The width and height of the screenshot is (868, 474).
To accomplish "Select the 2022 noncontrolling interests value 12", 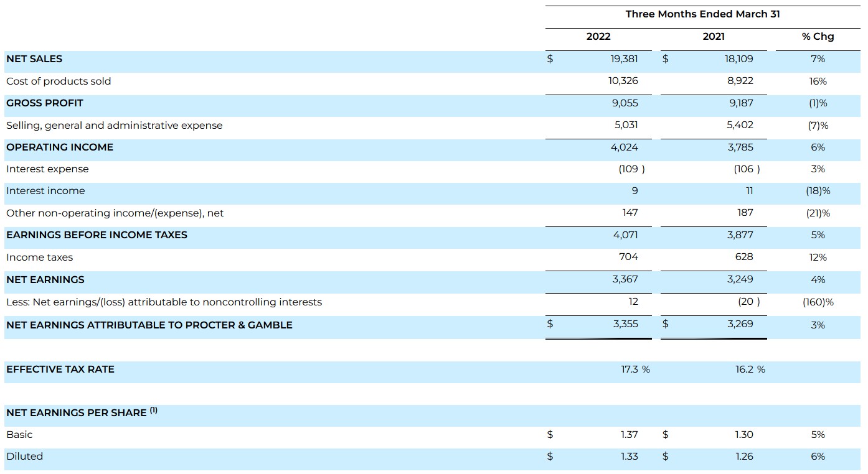I will (x=633, y=302).
